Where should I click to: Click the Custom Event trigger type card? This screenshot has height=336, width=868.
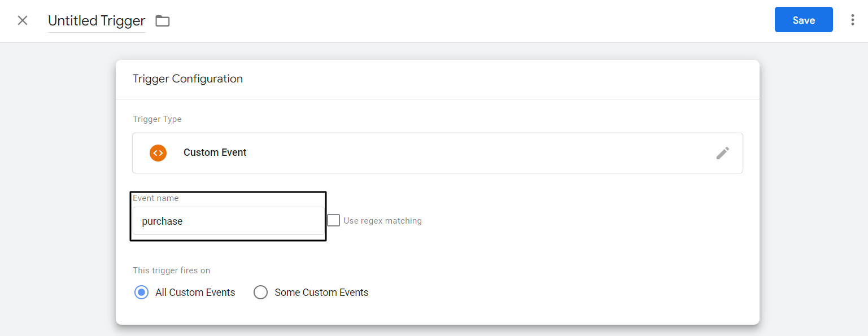437,152
